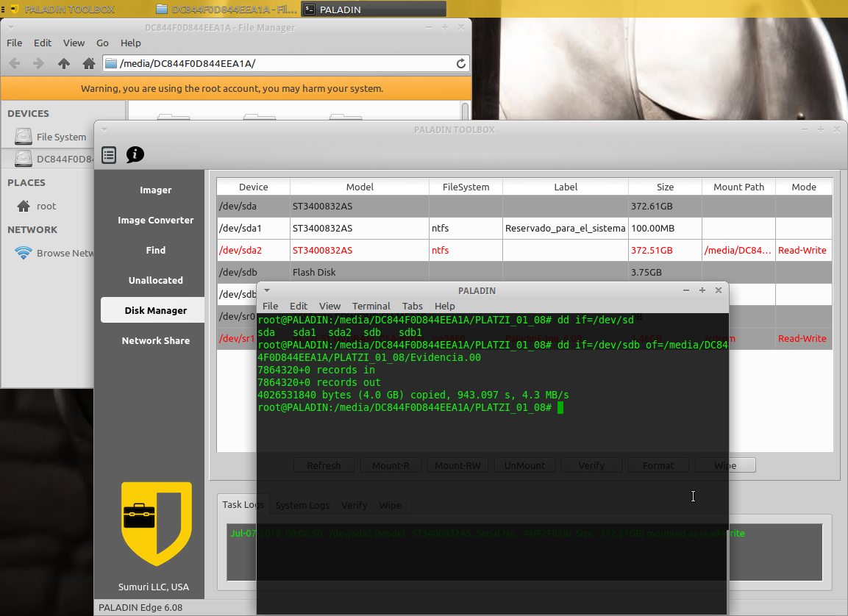Open the File Manager window menu arrow
This screenshot has height=616, width=848.
[11, 27]
